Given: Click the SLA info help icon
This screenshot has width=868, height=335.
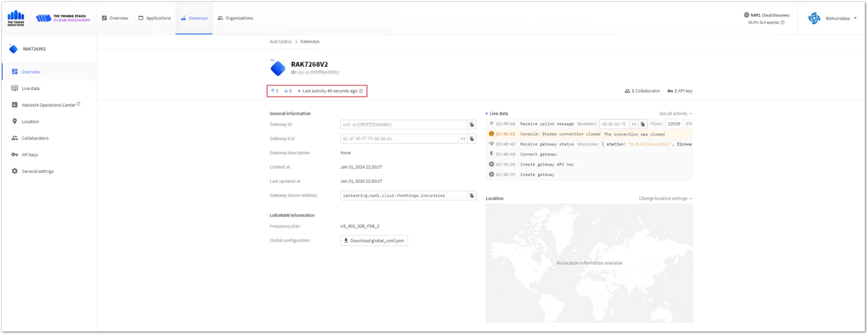Looking at the screenshot, I should (x=783, y=22).
